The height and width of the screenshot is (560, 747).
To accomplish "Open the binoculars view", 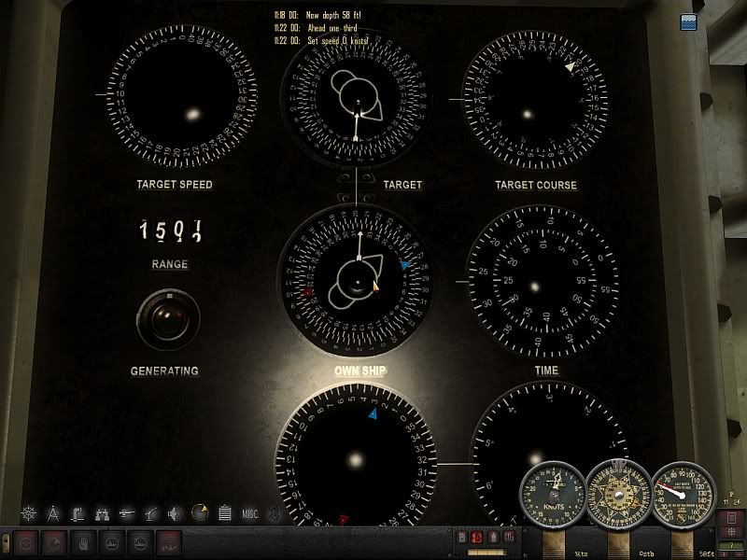I will coord(102,514).
